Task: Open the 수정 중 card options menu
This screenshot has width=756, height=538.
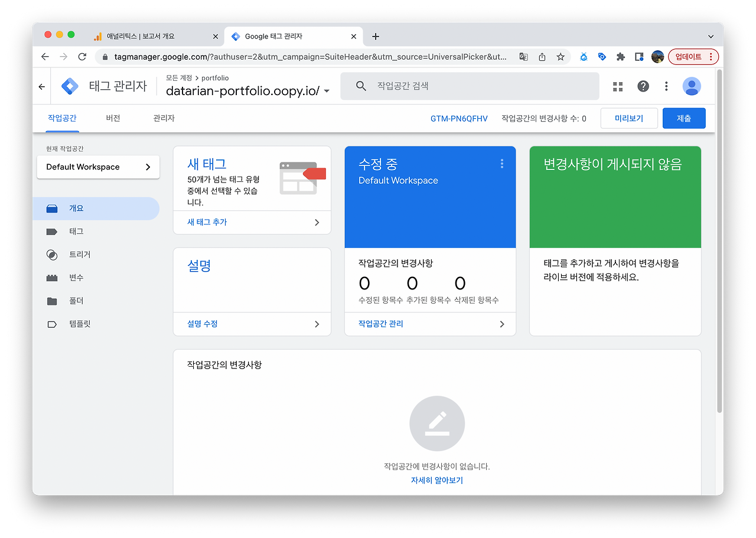Action: tap(502, 164)
